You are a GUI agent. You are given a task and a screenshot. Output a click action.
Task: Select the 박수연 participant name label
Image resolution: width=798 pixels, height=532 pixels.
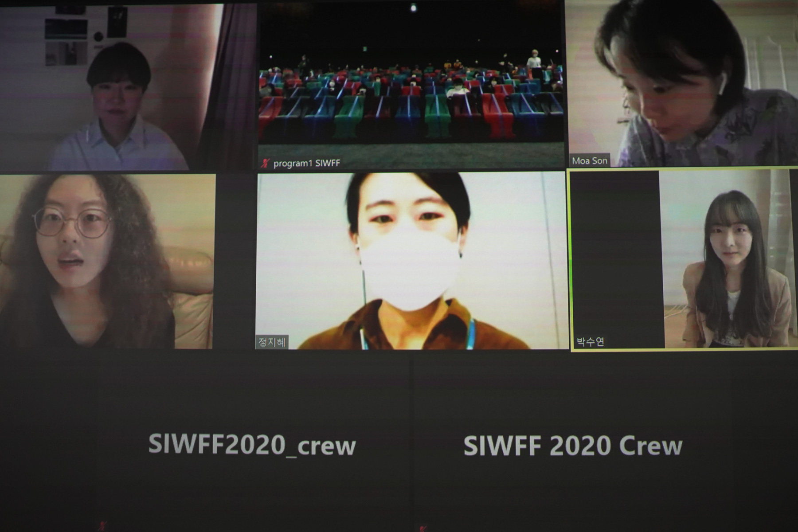point(590,342)
